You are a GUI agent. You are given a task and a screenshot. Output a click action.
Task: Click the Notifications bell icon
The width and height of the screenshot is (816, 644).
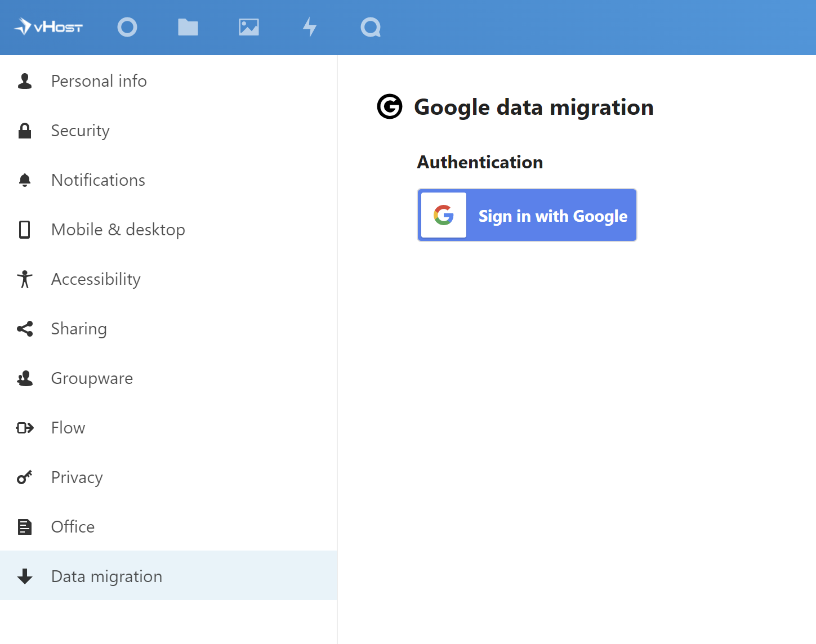(x=24, y=180)
